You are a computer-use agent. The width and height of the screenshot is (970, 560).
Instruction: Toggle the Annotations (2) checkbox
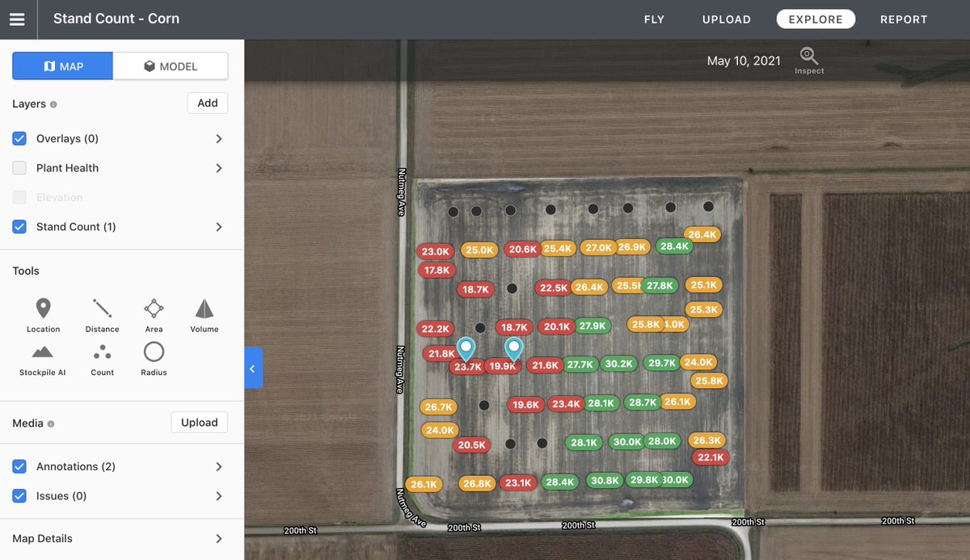(19, 467)
